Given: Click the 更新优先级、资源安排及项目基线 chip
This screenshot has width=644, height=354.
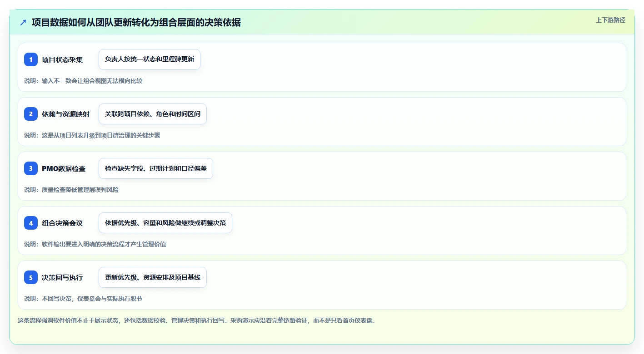Looking at the screenshot, I should (x=153, y=277).
